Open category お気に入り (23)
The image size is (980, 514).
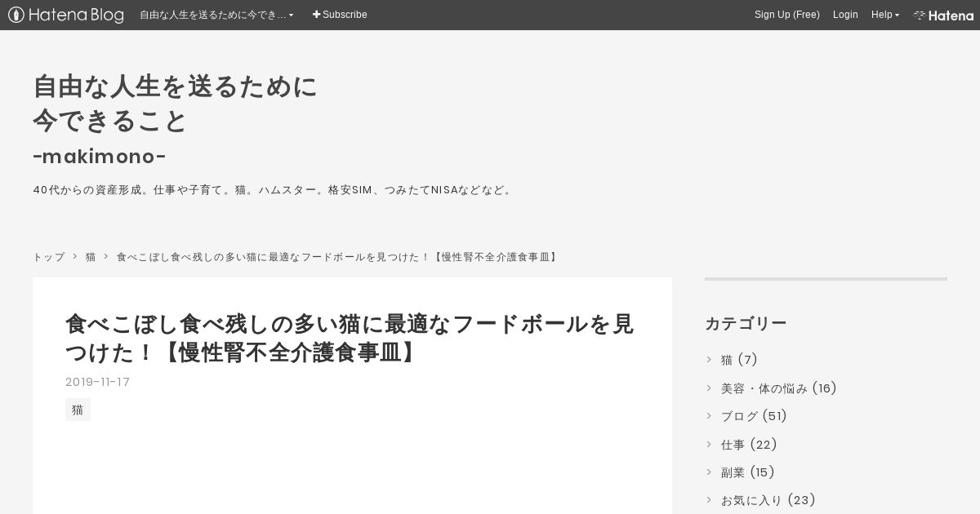768,500
